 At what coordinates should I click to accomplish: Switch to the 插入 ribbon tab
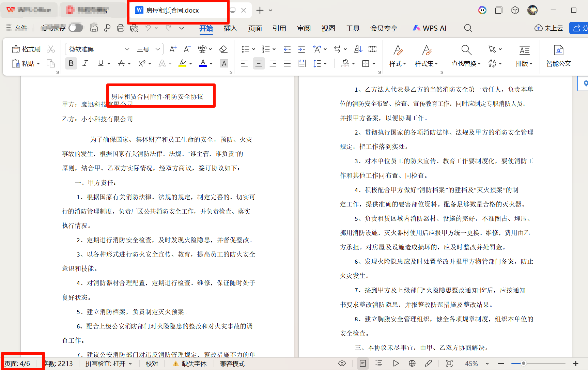[230, 29]
